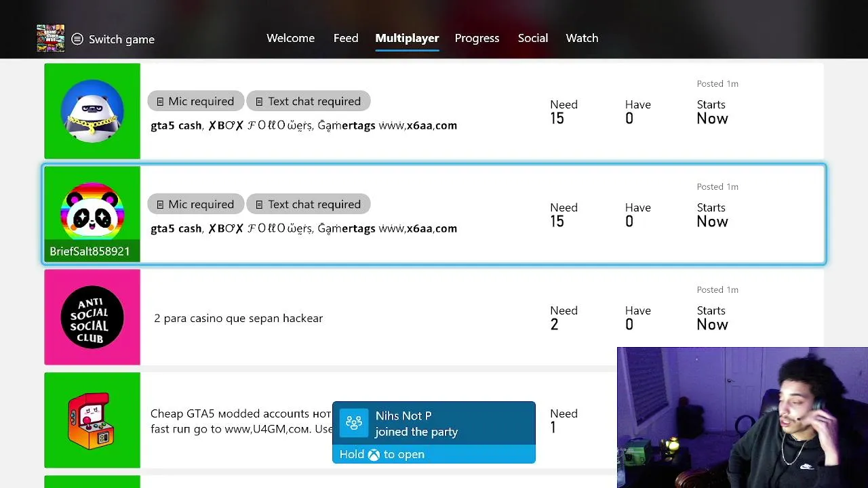
Task: Open the Feed tab
Action: tap(346, 38)
